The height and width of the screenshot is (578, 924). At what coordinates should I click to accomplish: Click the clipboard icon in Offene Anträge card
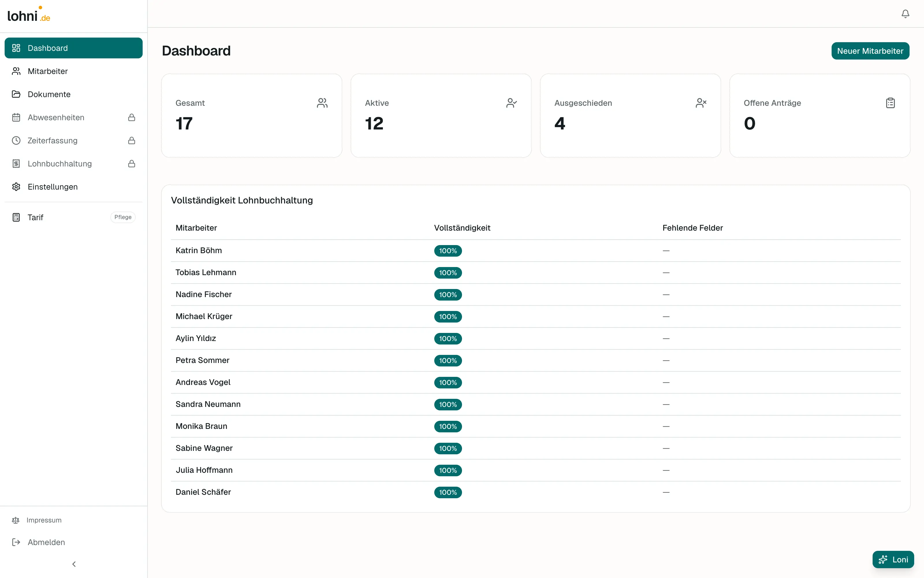[890, 103]
